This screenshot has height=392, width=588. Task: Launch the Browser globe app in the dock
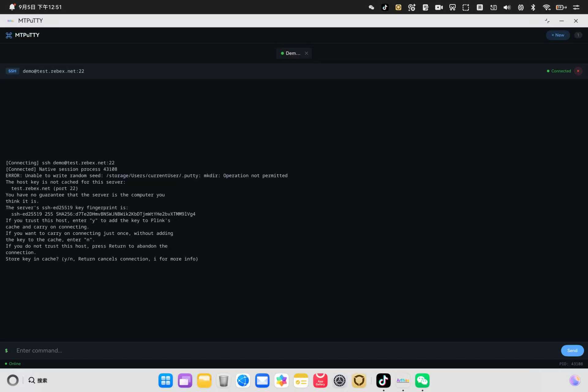coord(243,381)
